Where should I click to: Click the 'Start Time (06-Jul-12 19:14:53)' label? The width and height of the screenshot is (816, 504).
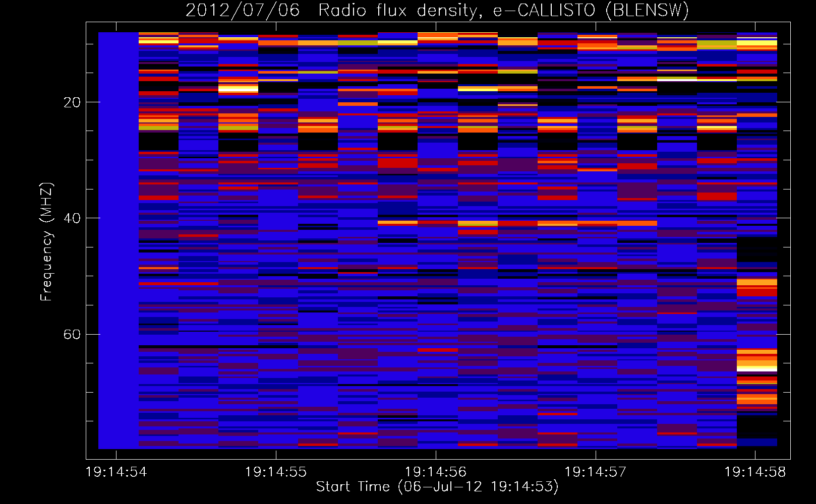(437, 486)
